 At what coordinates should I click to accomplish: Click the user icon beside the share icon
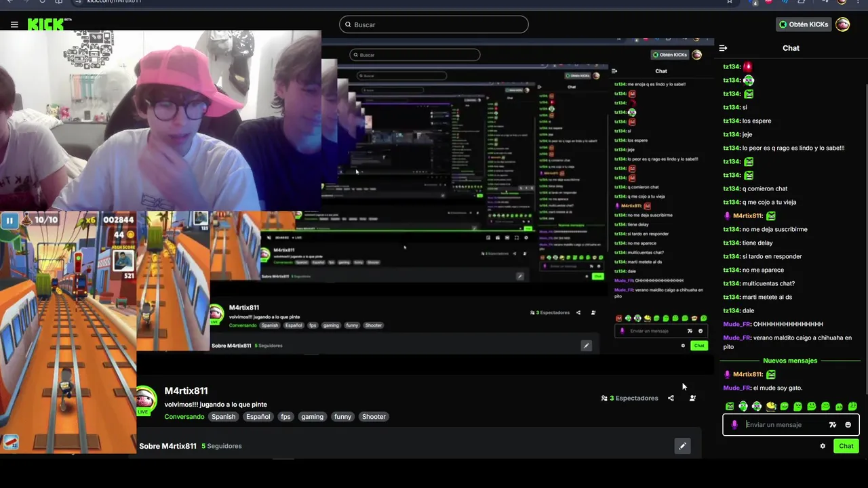coord(692,399)
